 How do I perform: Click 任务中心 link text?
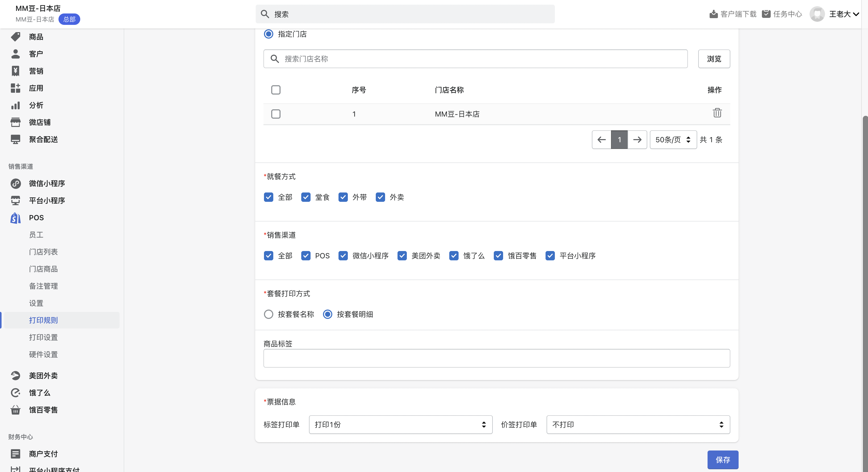tap(788, 14)
